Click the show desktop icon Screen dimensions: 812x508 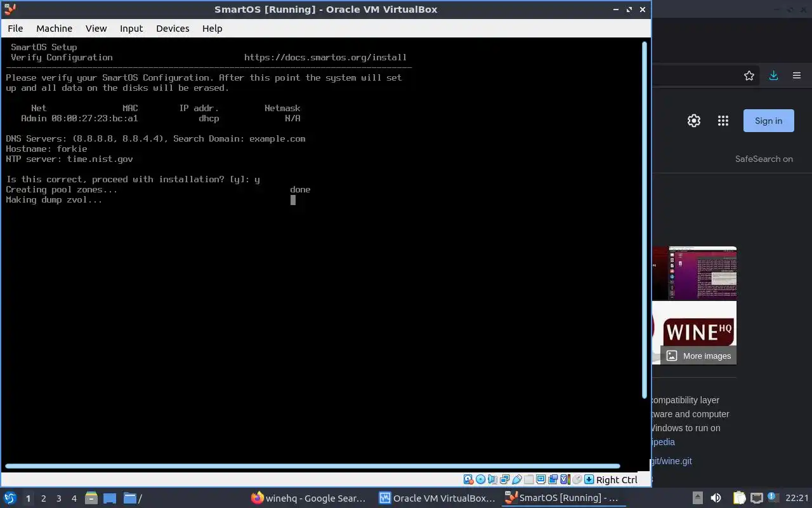pyautogui.click(x=110, y=498)
